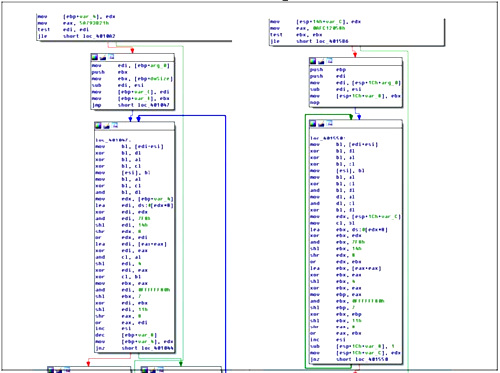
Task: Click the 'nop' instruction
Action: click(315, 103)
